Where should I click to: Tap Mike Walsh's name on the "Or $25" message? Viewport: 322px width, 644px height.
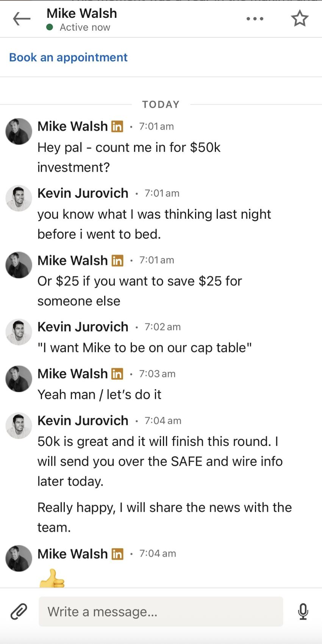click(x=73, y=260)
